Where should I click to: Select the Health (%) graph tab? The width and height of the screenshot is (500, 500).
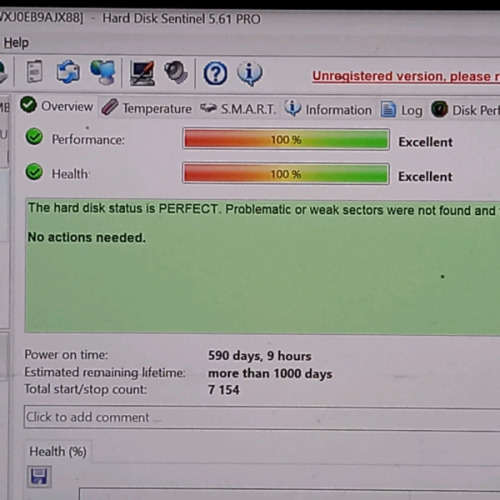tap(58, 452)
